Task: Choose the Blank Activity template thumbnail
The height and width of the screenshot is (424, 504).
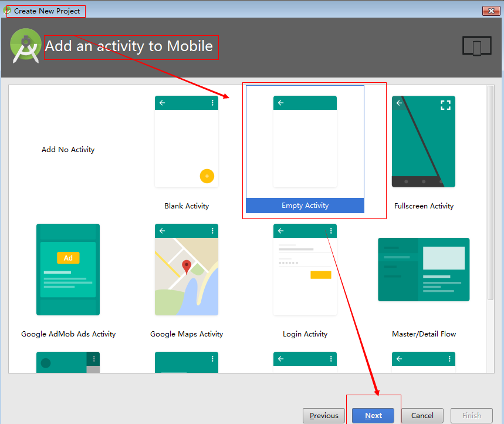Action: (187, 142)
